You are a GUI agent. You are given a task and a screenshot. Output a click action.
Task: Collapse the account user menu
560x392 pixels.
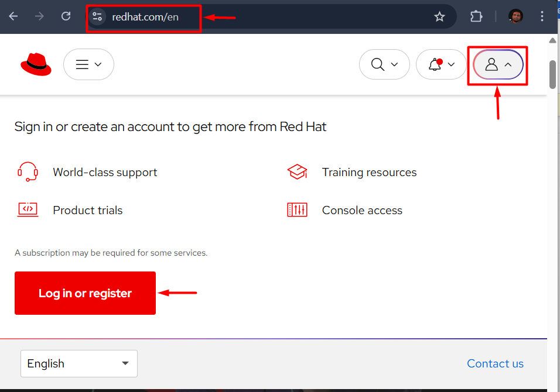(x=498, y=64)
